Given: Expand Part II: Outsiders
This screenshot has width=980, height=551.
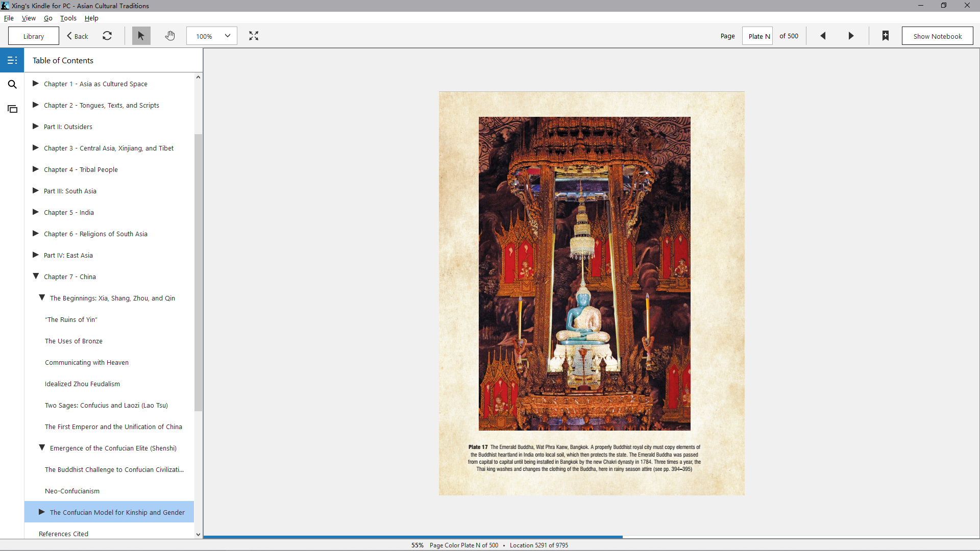Looking at the screenshot, I should click(x=36, y=126).
